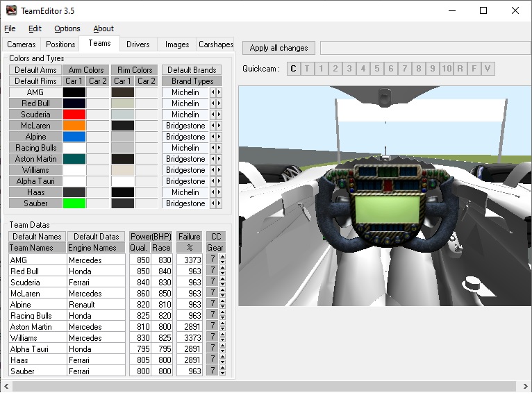Image resolution: width=532 pixels, height=395 pixels.
Task: Select Quickcam 1 view button
Action: 321,69
